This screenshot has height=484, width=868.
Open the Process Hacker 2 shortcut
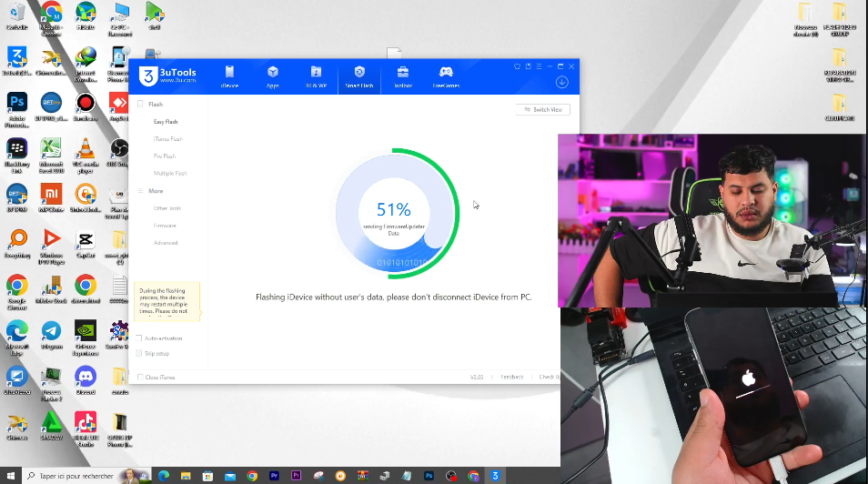tap(52, 384)
